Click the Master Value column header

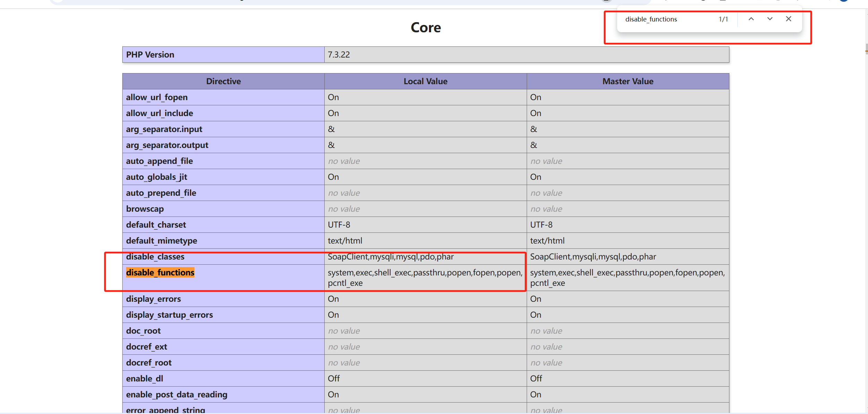click(x=628, y=81)
